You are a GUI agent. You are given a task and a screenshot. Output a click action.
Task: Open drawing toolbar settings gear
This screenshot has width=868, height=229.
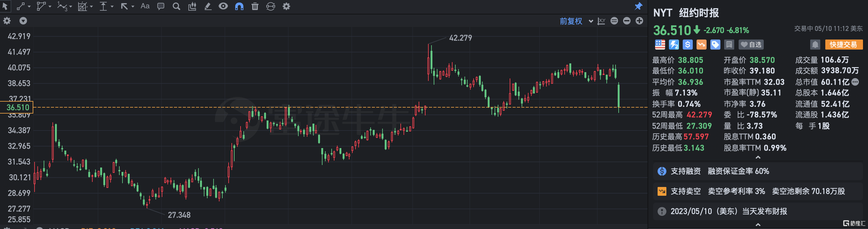pos(286,6)
